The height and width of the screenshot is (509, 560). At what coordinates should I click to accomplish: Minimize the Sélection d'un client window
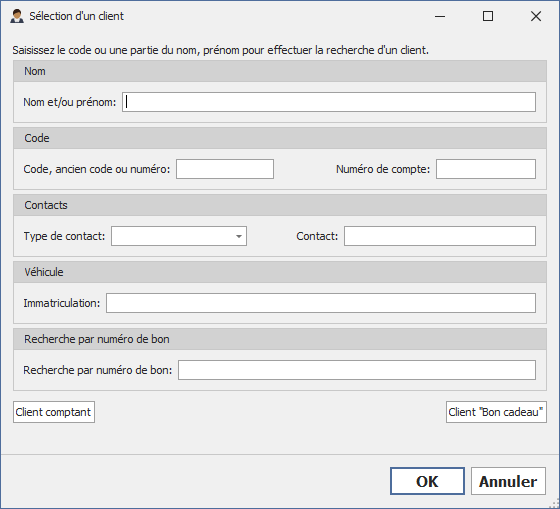pyautogui.click(x=440, y=16)
